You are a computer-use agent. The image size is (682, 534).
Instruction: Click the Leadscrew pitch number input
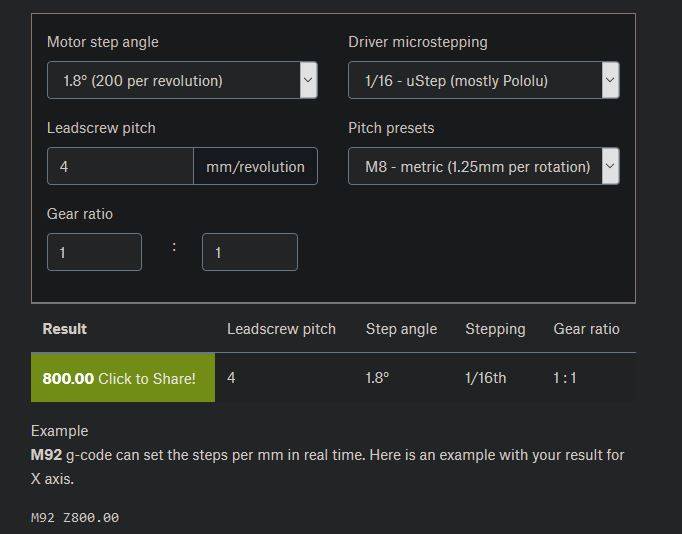coord(120,166)
